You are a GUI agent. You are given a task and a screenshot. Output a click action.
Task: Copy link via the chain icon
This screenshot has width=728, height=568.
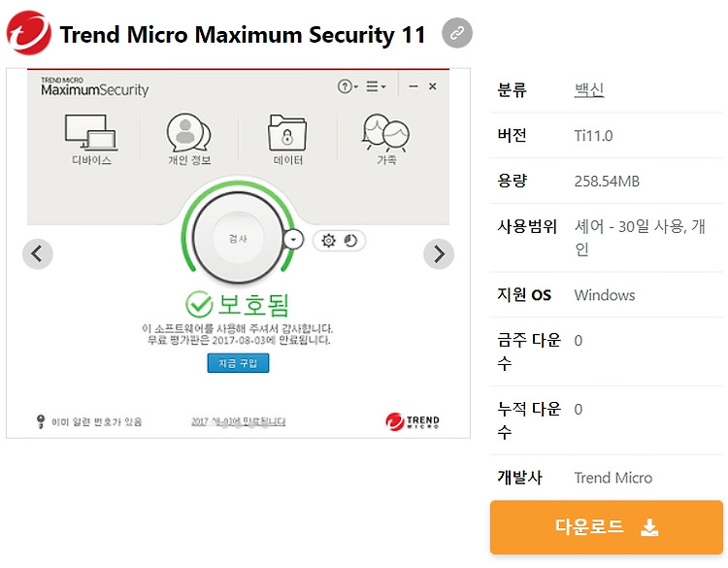pyautogui.click(x=457, y=33)
